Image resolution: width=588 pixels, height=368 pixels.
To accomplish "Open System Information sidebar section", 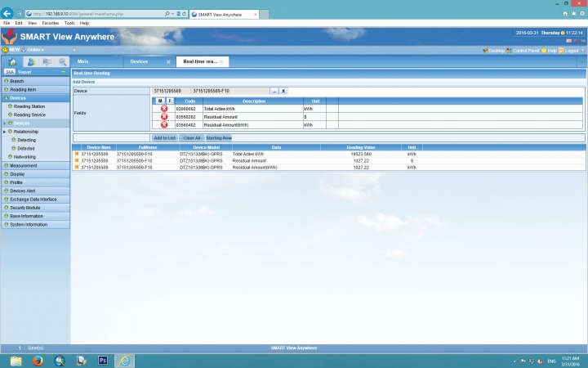I will click(x=36, y=225).
